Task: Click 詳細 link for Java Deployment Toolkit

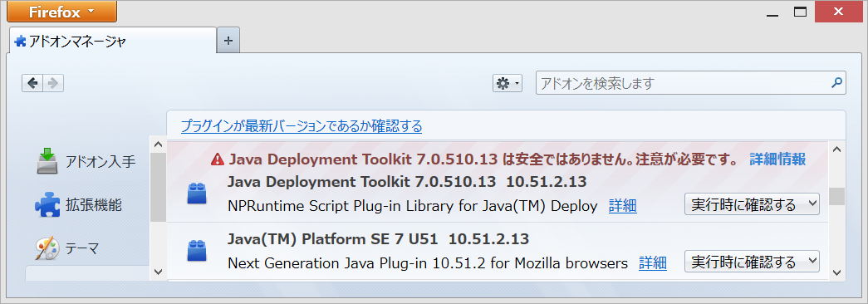Action: pyautogui.click(x=623, y=206)
